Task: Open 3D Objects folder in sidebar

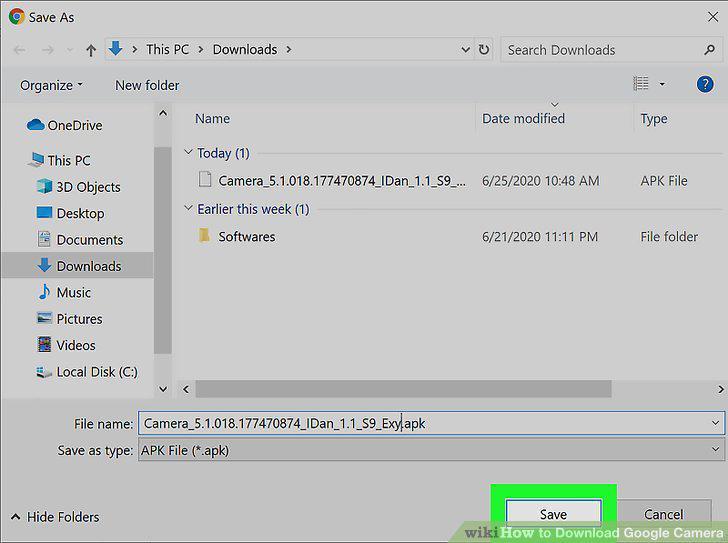Action: tap(78, 187)
